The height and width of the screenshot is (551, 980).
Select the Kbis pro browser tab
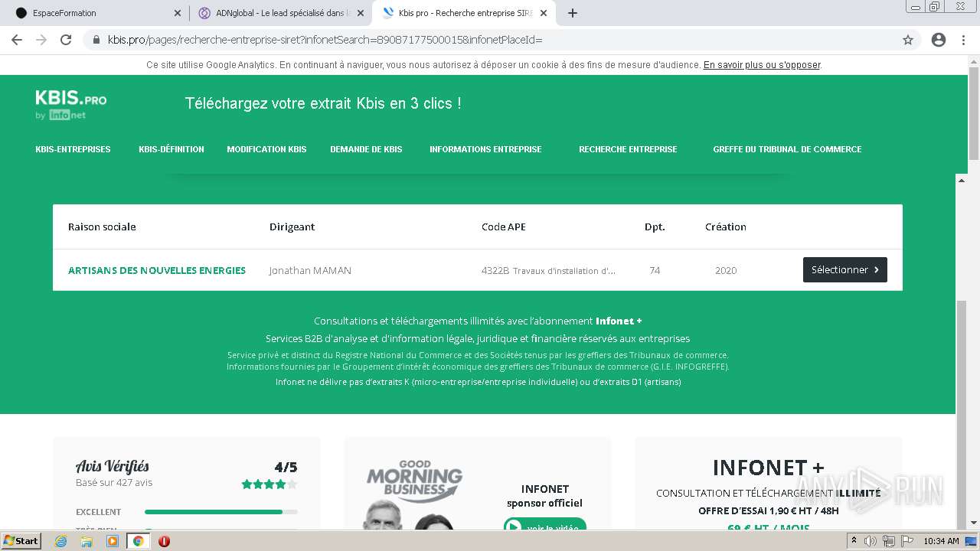tap(464, 13)
